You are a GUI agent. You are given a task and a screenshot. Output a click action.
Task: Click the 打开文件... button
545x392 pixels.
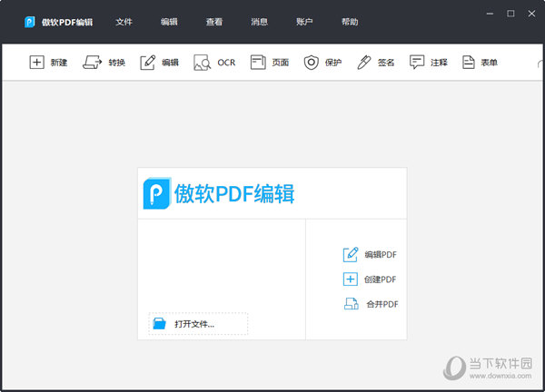click(x=198, y=324)
